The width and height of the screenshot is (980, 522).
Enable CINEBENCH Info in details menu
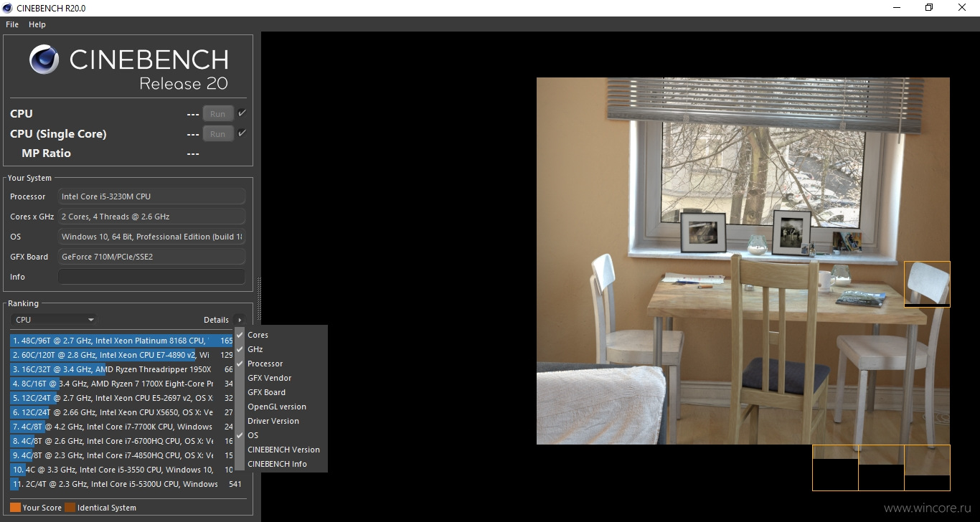[x=281, y=464]
